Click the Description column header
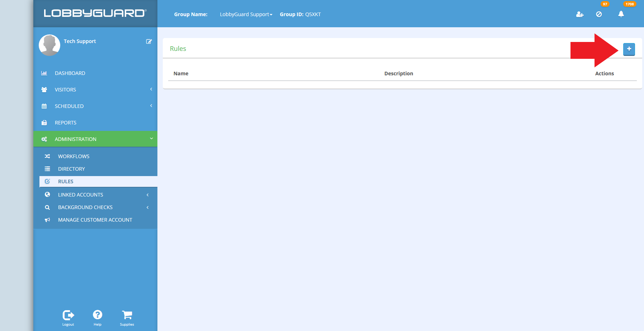The height and width of the screenshot is (331, 644). (x=399, y=74)
